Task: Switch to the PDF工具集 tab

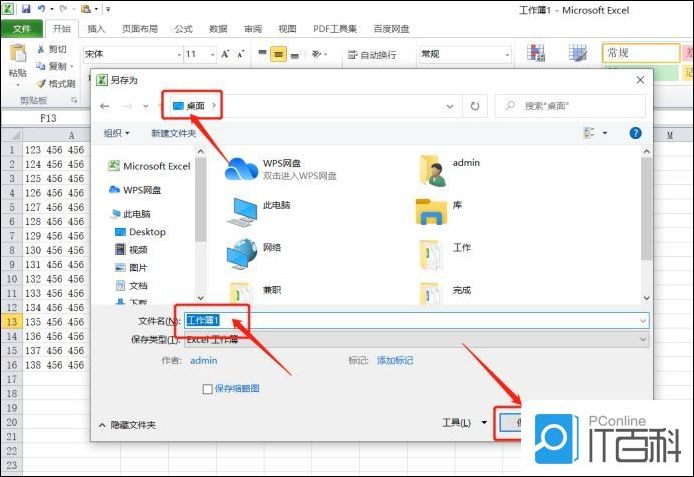Action: click(335, 29)
